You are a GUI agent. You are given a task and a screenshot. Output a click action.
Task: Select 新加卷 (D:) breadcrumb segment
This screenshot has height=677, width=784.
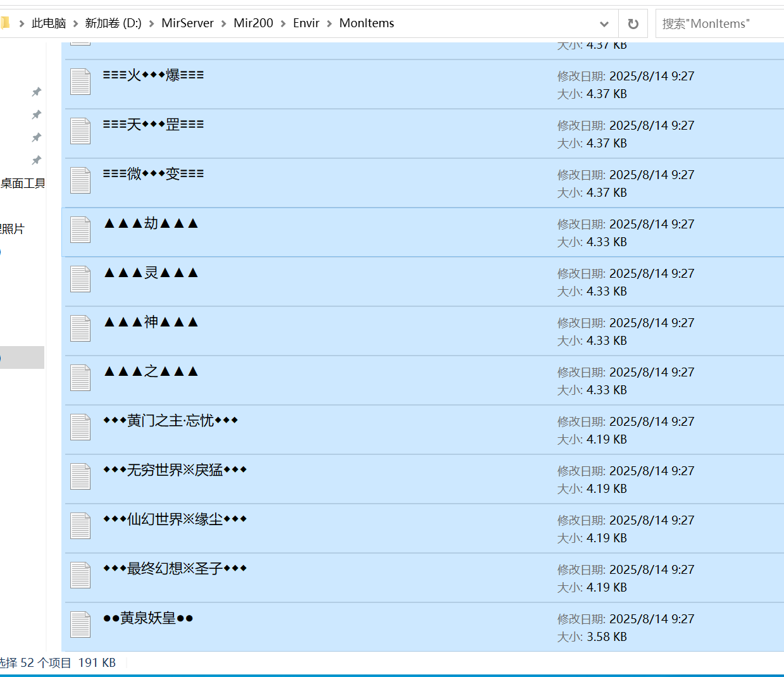tap(113, 23)
